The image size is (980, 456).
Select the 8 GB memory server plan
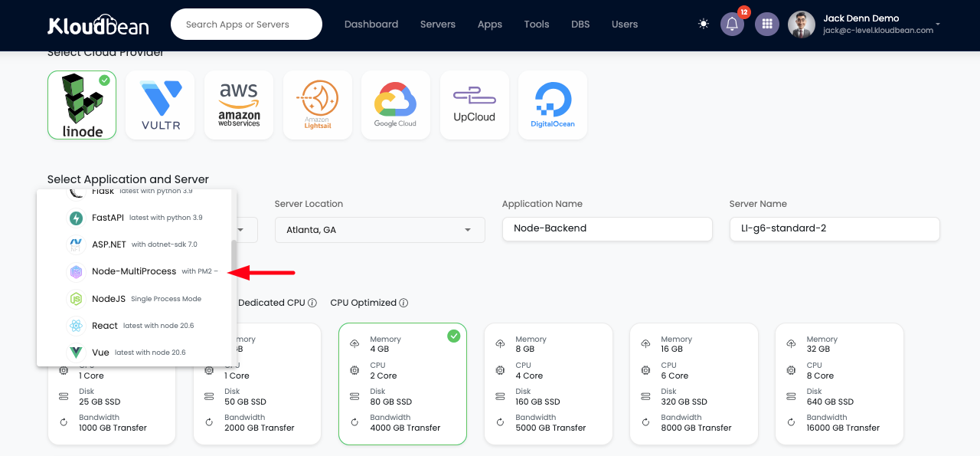(x=548, y=383)
